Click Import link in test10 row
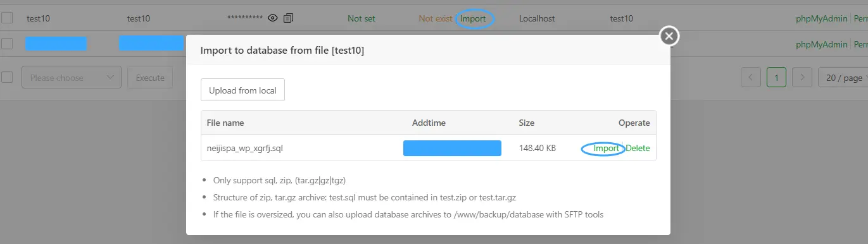The height and width of the screenshot is (244, 868). (473, 18)
